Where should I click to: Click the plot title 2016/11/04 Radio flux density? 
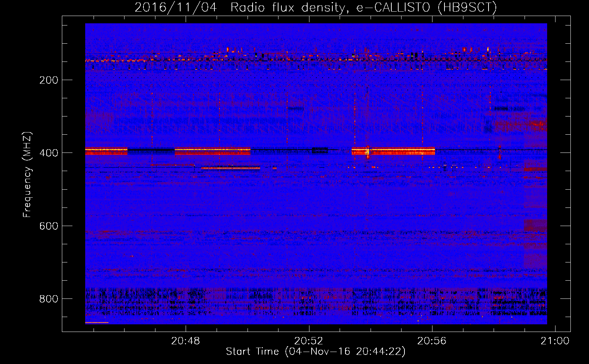click(316, 8)
